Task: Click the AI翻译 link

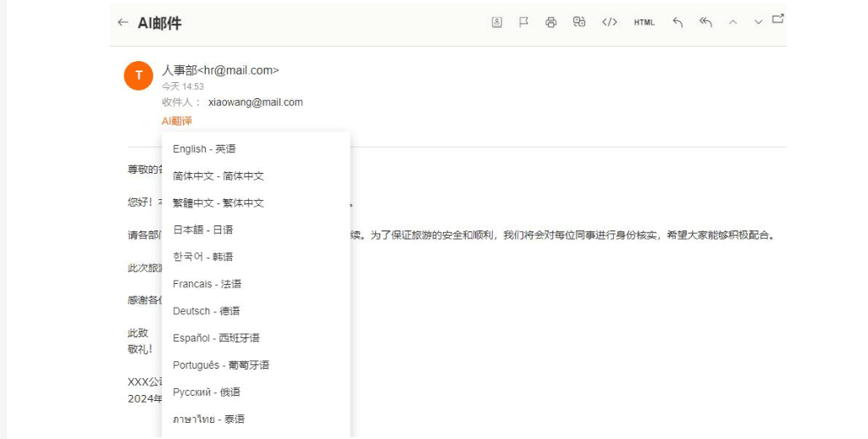Action: pyautogui.click(x=176, y=121)
